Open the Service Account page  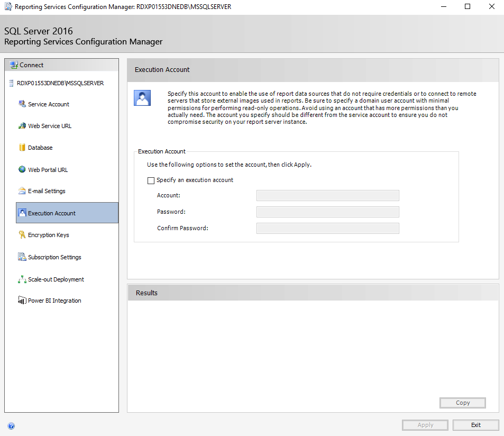coord(49,104)
